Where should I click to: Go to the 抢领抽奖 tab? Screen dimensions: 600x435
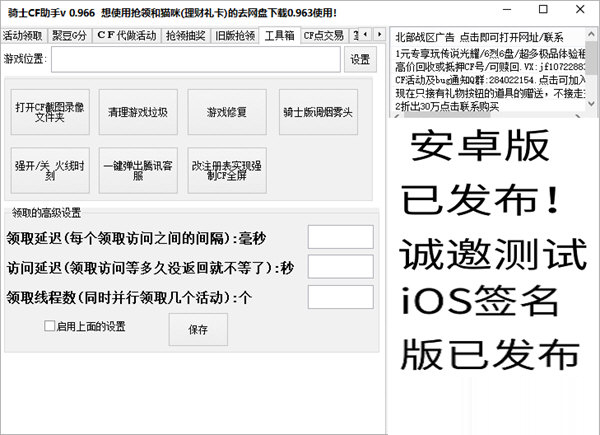coord(186,36)
